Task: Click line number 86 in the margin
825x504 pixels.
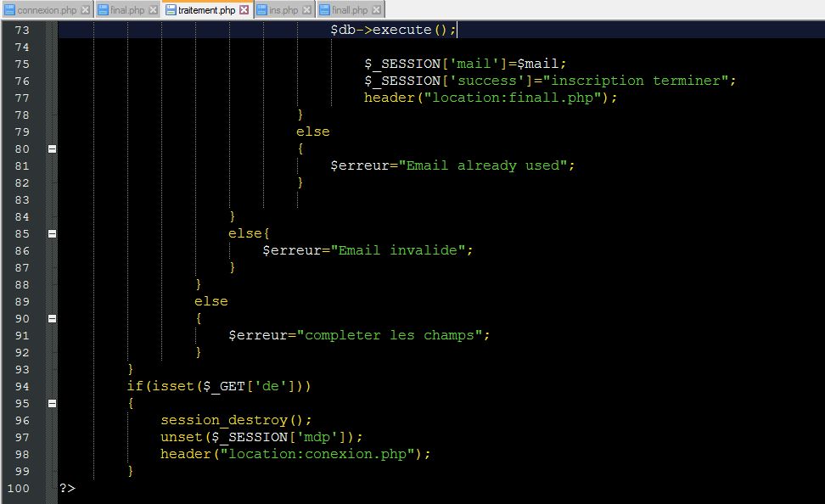Action: point(22,250)
